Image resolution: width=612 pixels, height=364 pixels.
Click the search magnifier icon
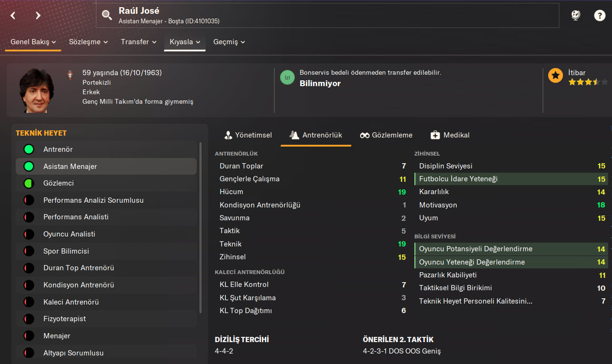click(x=107, y=15)
